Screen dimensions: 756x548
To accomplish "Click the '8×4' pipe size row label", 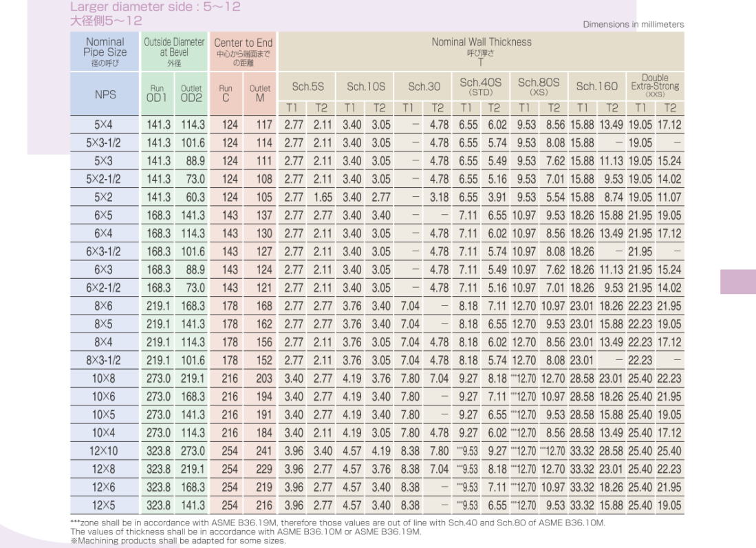I will [103, 343].
